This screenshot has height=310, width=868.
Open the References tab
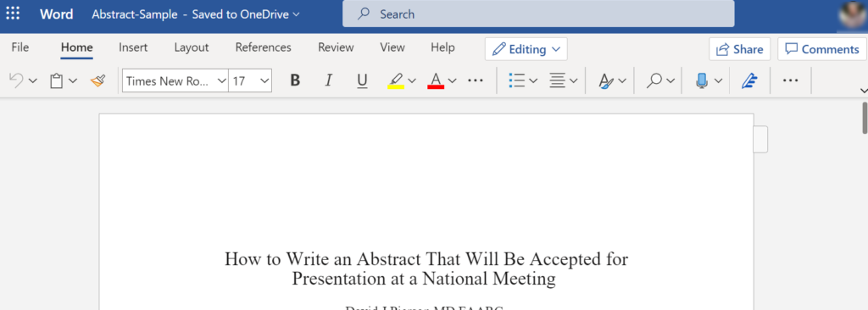263,47
